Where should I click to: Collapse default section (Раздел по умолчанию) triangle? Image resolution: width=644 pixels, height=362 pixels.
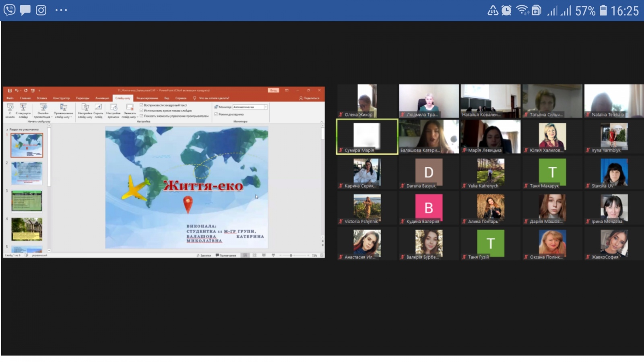7,130
